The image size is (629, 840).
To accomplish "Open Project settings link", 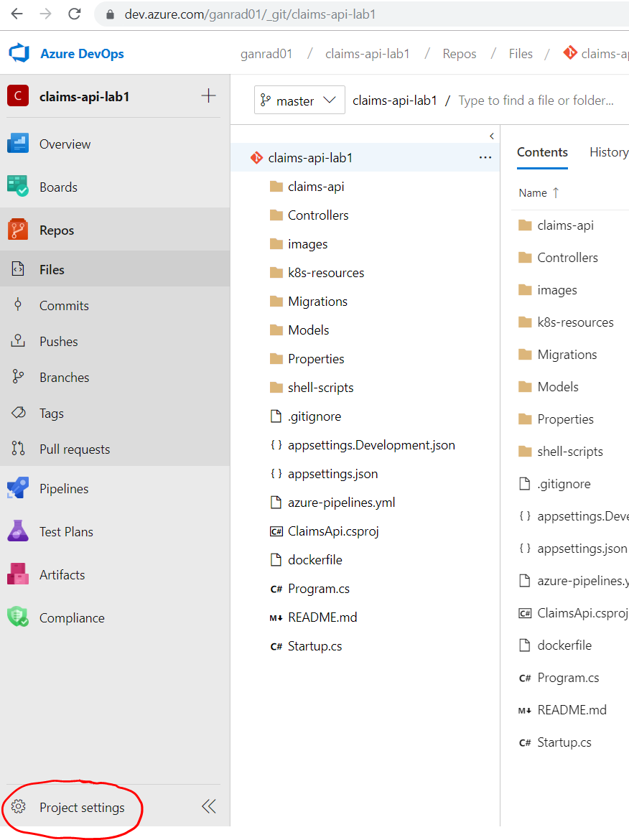I will [x=82, y=807].
